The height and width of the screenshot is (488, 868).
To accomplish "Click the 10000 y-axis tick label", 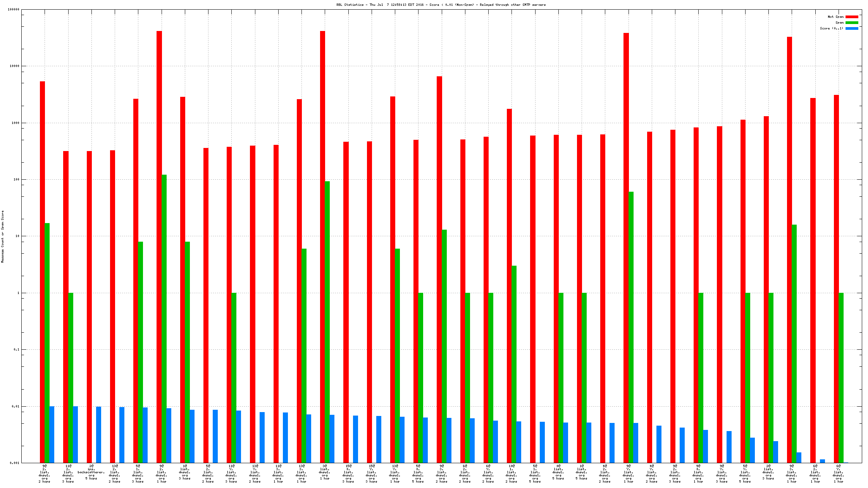I will (14, 66).
